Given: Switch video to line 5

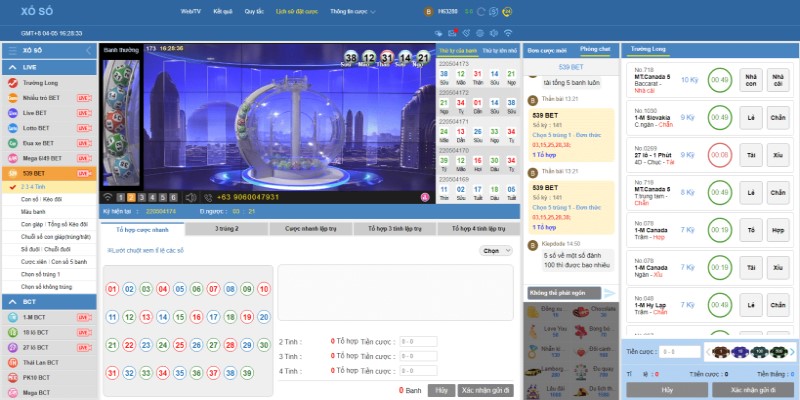Looking at the screenshot, I should click(x=163, y=197).
